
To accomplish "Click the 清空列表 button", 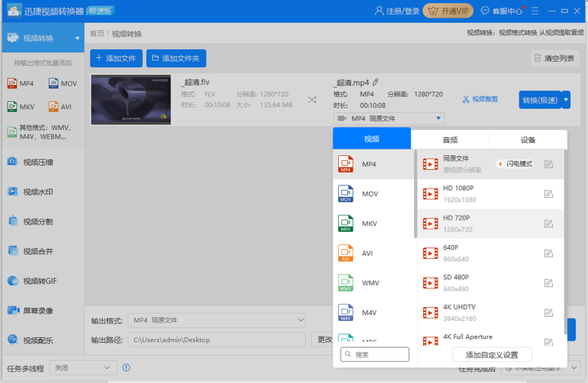I will tap(555, 58).
